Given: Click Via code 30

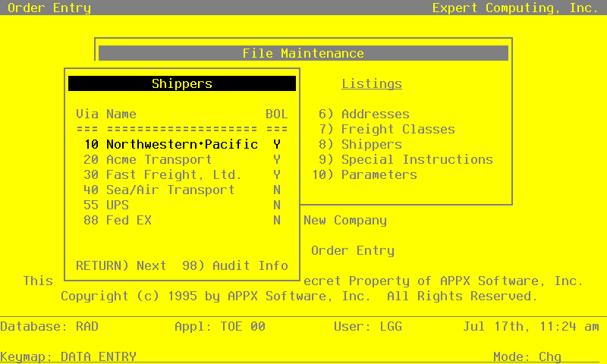Looking at the screenshot, I should (91, 175).
